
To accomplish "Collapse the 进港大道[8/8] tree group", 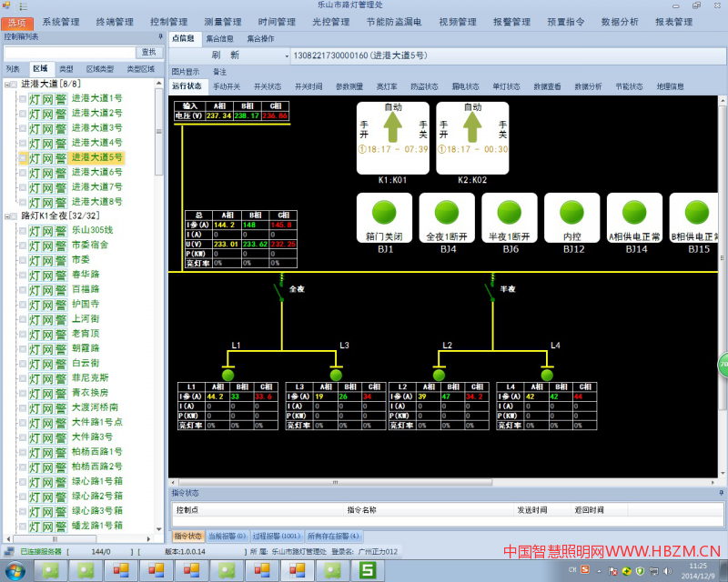I will [x=5, y=84].
